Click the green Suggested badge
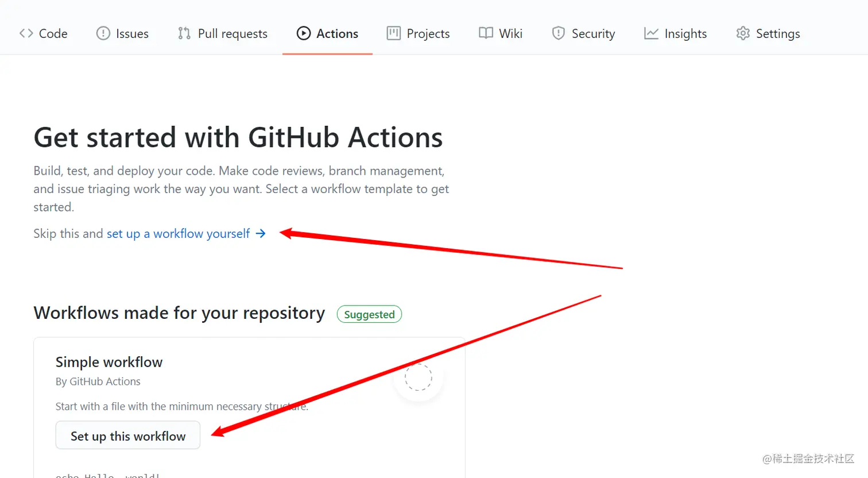The image size is (868, 478). click(369, 314)
